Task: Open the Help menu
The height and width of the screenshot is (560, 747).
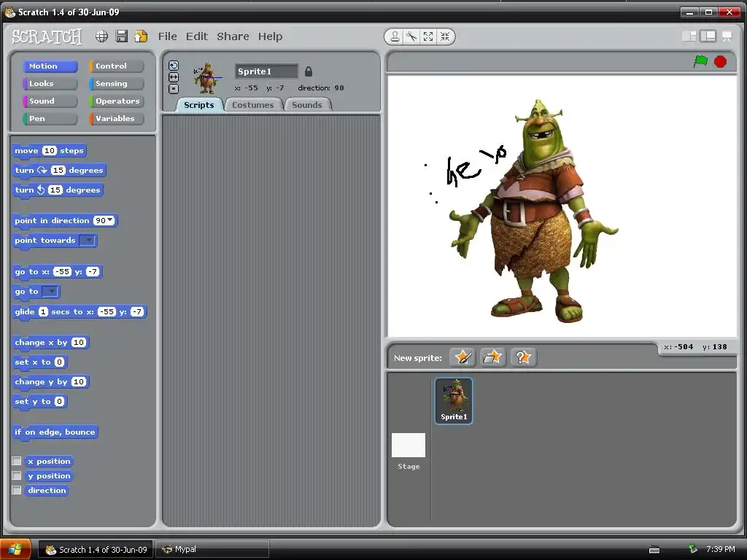Action: point(270,36)
